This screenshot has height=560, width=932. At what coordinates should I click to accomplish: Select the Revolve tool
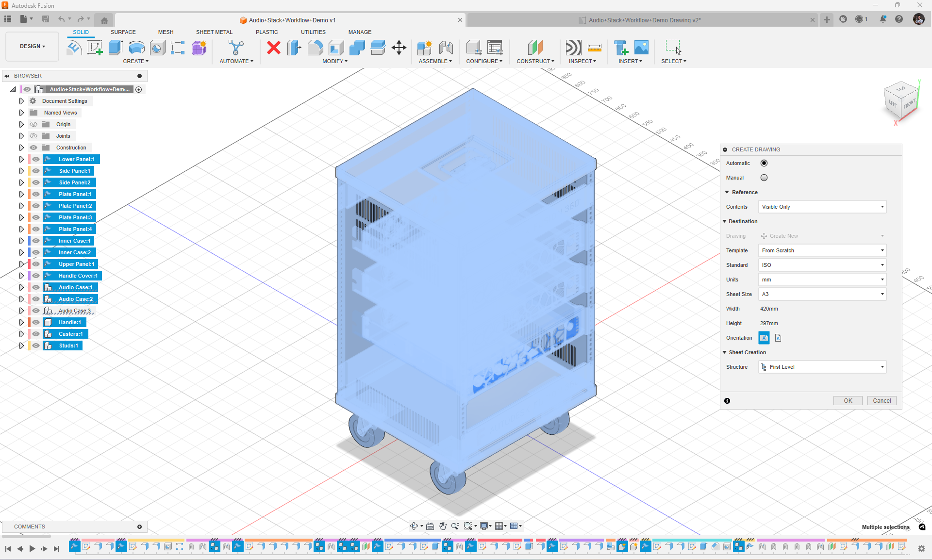pyautogui.click(x=137, y=48)
